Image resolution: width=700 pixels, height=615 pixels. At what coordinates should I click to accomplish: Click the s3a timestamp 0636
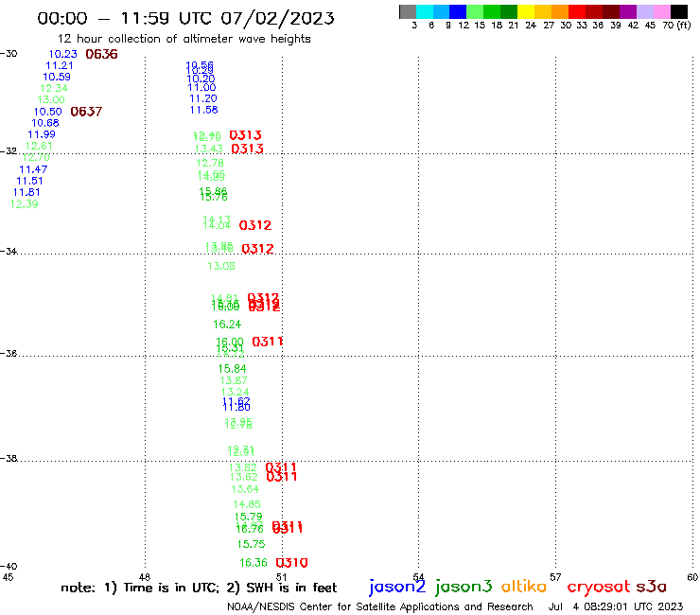point(101,54)
